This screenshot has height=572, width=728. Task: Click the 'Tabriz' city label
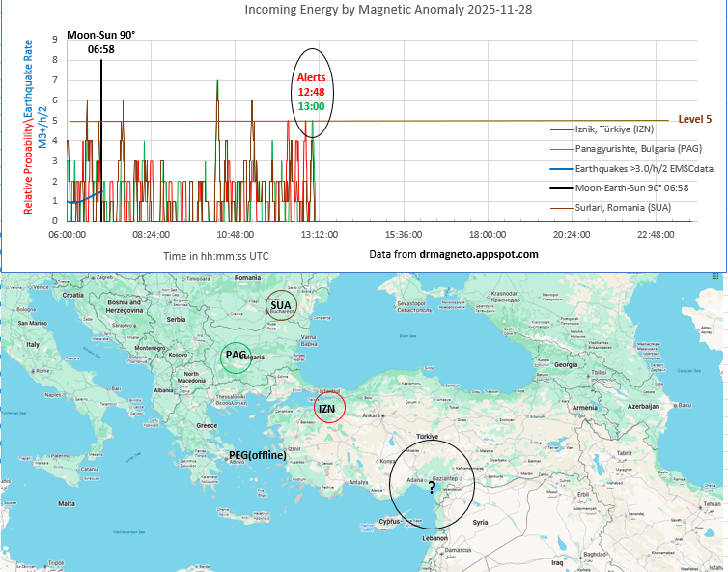click(625, 453)
